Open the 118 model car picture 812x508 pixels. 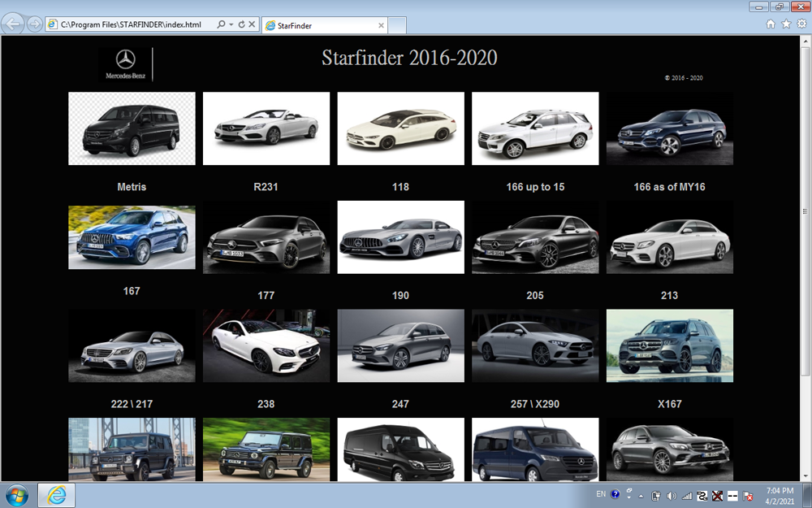point(401,128)
